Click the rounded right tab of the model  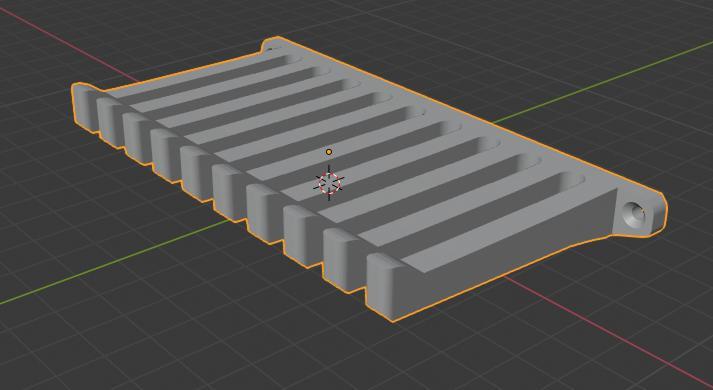pos(640,213)
